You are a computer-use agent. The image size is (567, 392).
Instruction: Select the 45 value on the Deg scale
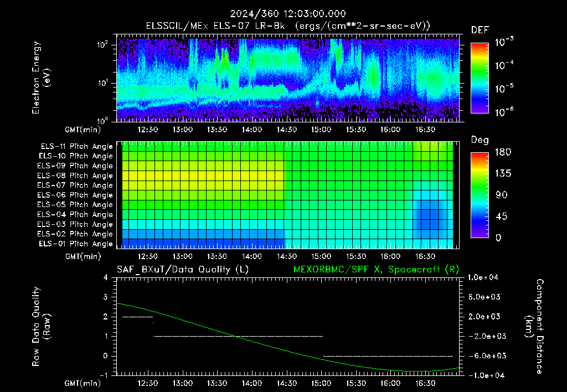point(502,216)
